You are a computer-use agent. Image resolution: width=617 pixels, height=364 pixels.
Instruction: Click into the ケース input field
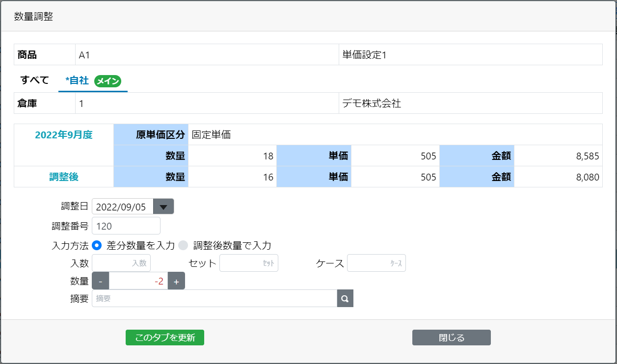coord(376,263)
